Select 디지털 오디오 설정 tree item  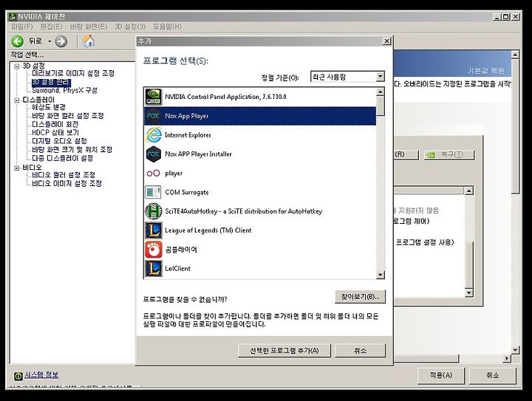59,141
